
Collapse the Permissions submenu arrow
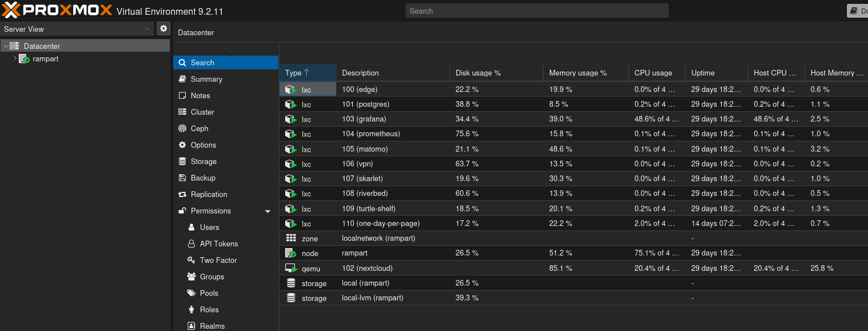pyautogui.click(x=268, y=211)
